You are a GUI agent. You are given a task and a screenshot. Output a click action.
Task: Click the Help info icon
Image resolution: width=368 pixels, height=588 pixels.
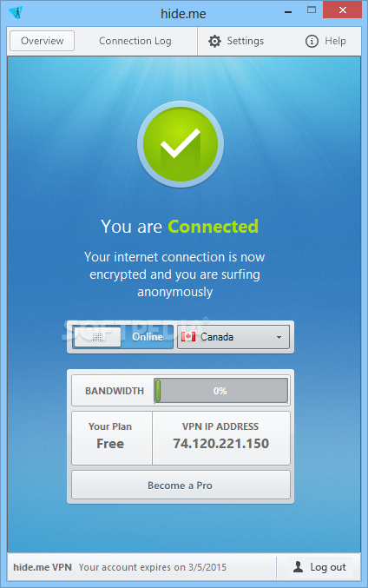click(312, 41)
